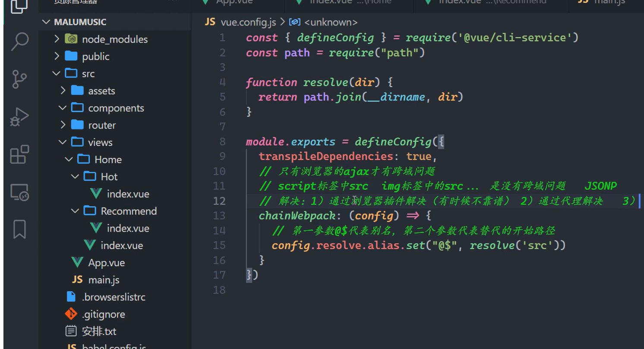Open the Run and Debug view
Screen dimensions: 644x349
[x=19, y=117]
